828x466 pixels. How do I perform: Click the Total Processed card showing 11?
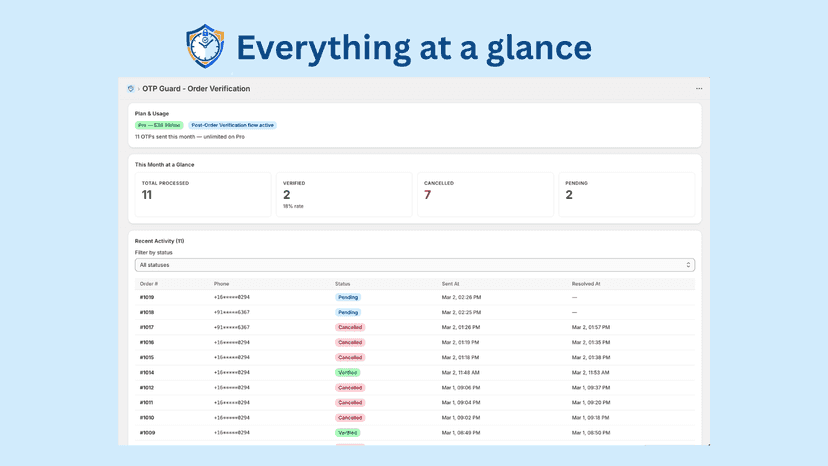[203, 194]
